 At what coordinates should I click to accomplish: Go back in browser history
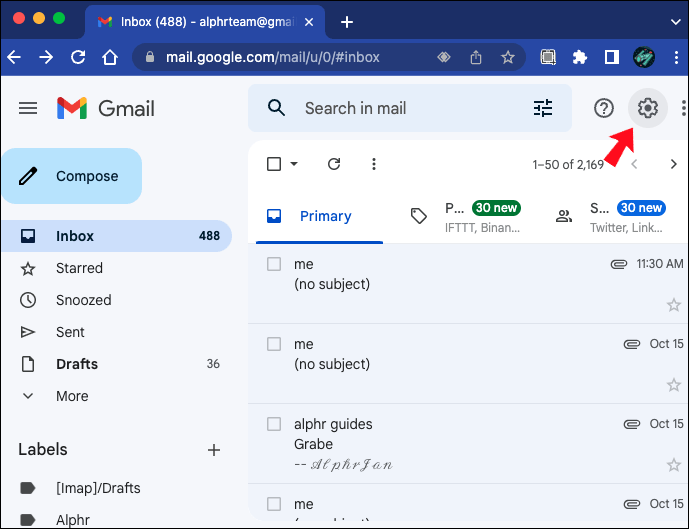(x=14, y=57)
